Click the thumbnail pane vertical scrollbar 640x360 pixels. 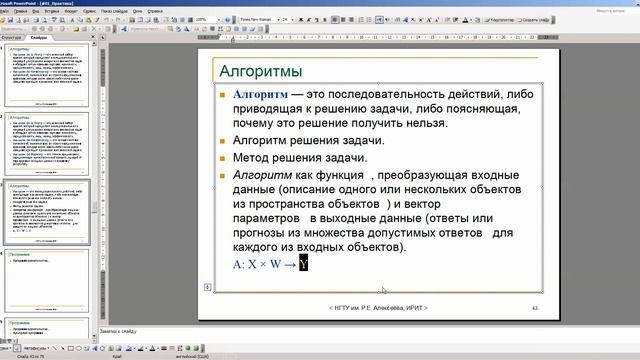tap(94, 190)
